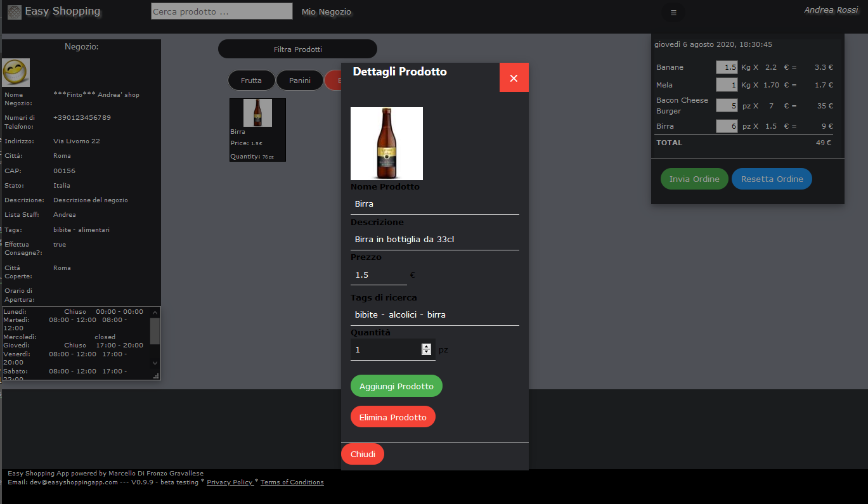Click the Tags value bibite - alimentari
This screenshot has width=868, height=504.
click(x=82, y=230)
